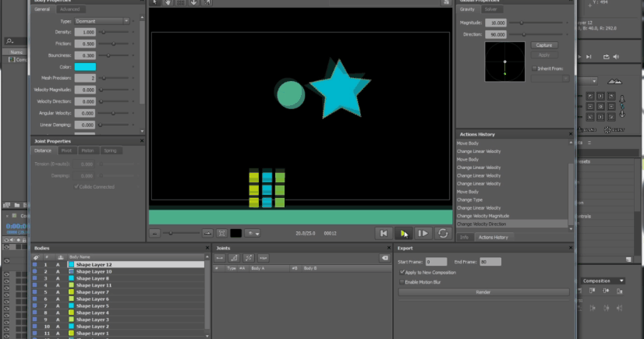
Task: Toggle selection marker for Shape Layer 5
Action: (x=35, y=305)
